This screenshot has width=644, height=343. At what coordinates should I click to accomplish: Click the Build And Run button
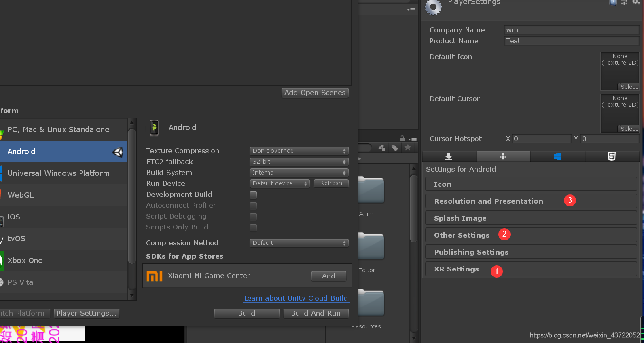[316, 313]
